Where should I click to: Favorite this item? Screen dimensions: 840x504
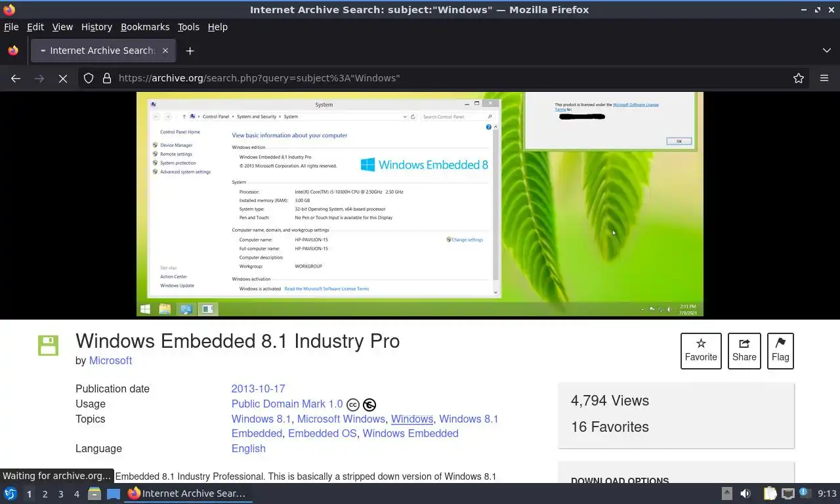click(x=701, y=350)
